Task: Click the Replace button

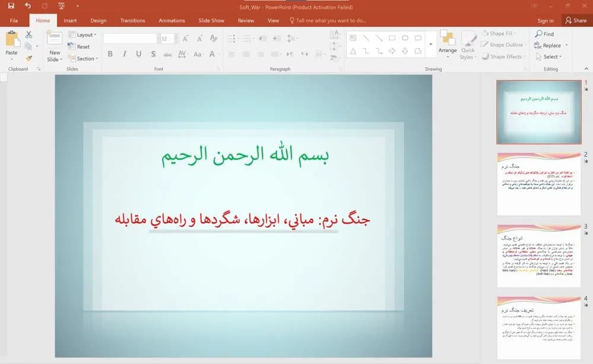Action: (547, 46)
